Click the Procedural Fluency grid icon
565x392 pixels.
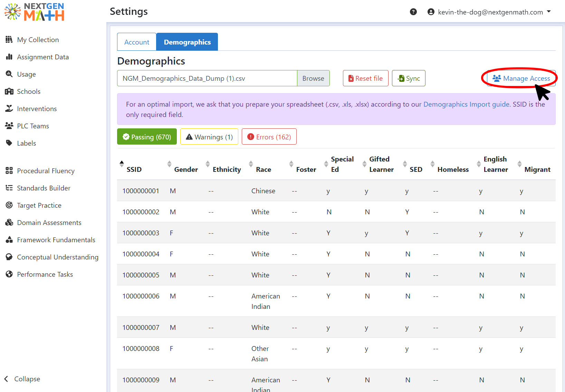[x=9, y=170]
